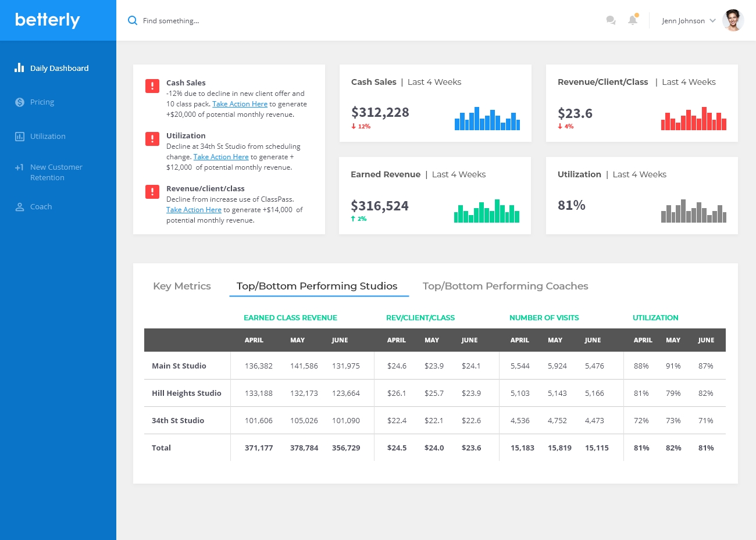
Task: Click the red alert icon beside Cash Sales
Action: 152,86
